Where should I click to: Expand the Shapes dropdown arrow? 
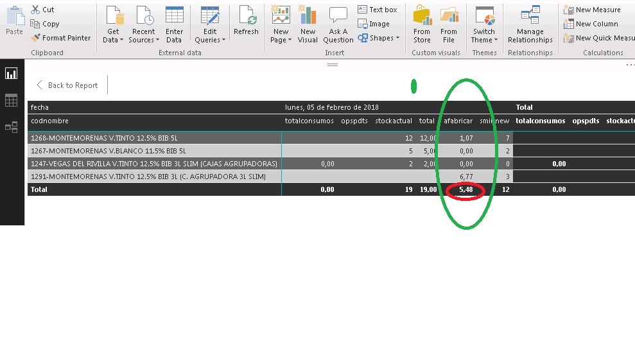click(x=397, y=38)
